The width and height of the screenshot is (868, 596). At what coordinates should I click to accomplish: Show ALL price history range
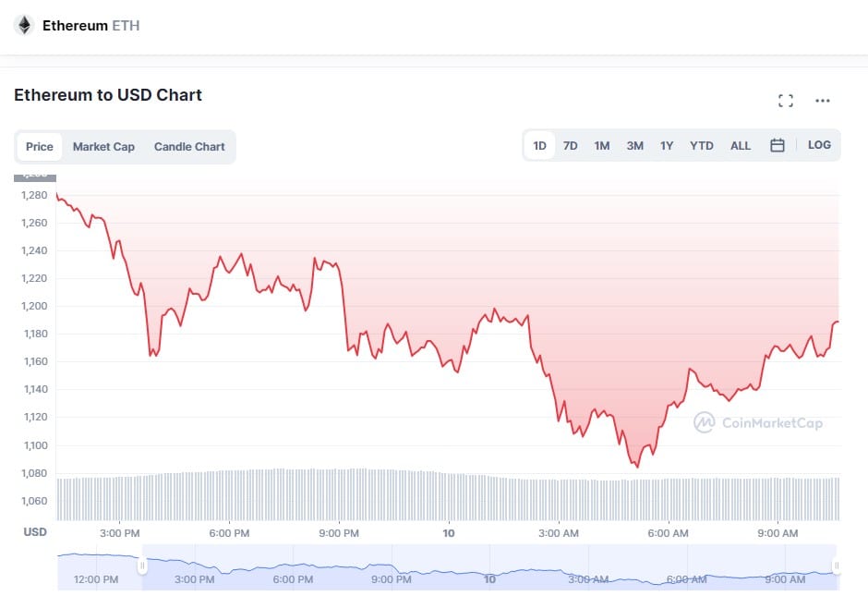click(x=741, y=145)
